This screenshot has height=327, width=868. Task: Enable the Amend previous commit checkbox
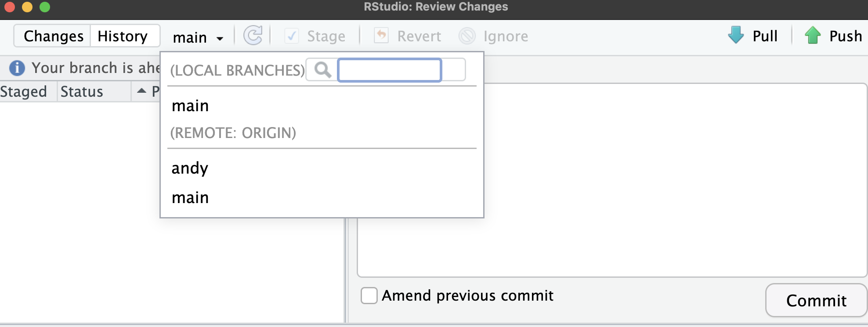point(369,296)
